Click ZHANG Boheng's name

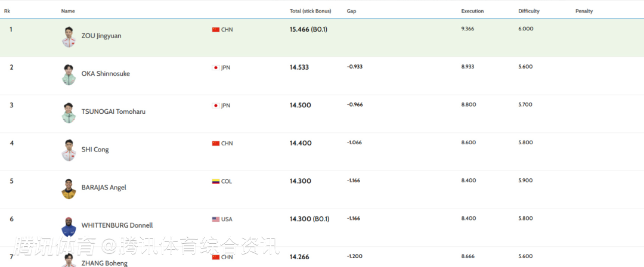(x=104, y=263)
